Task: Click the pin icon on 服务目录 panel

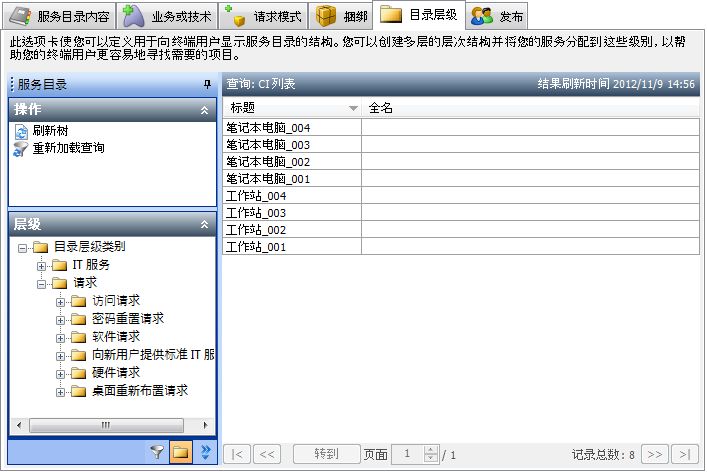Action: click(x=207, y=84)
